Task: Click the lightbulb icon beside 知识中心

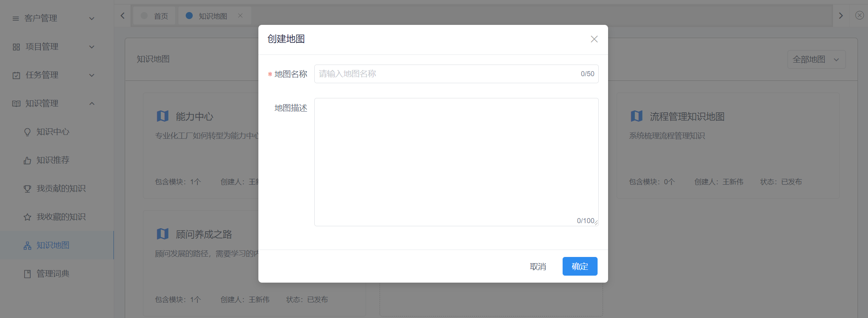Action: point(27,132)
